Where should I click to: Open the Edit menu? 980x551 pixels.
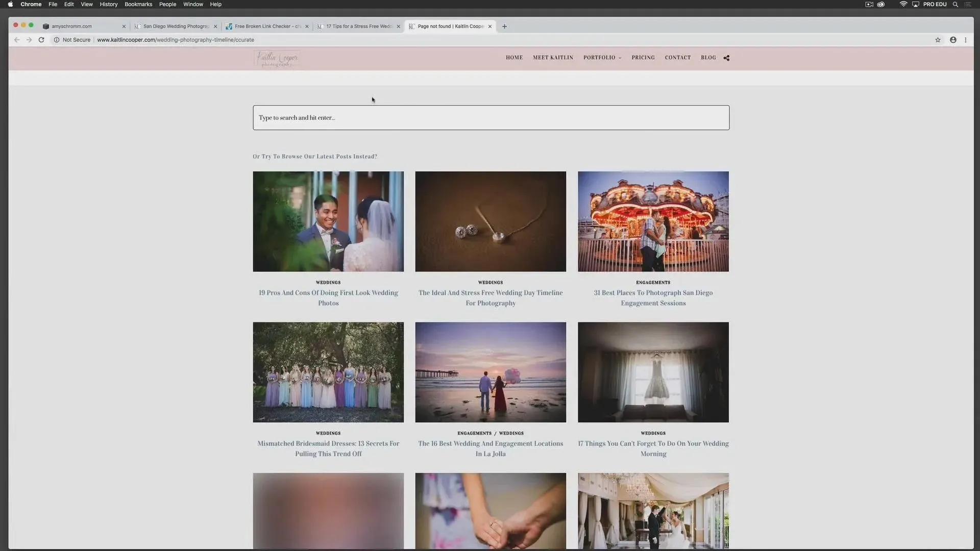69,4
